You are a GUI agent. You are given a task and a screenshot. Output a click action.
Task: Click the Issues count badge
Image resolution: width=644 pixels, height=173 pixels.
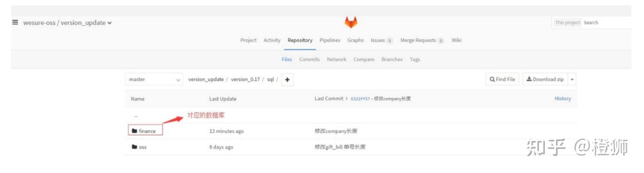click(x=390, y=41)
